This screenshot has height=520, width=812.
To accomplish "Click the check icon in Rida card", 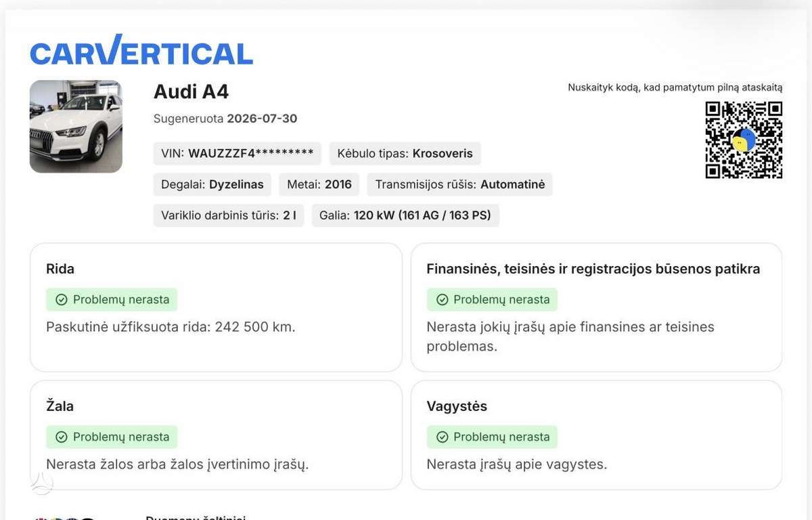I will pyautogui.click(x=62, y=300).
